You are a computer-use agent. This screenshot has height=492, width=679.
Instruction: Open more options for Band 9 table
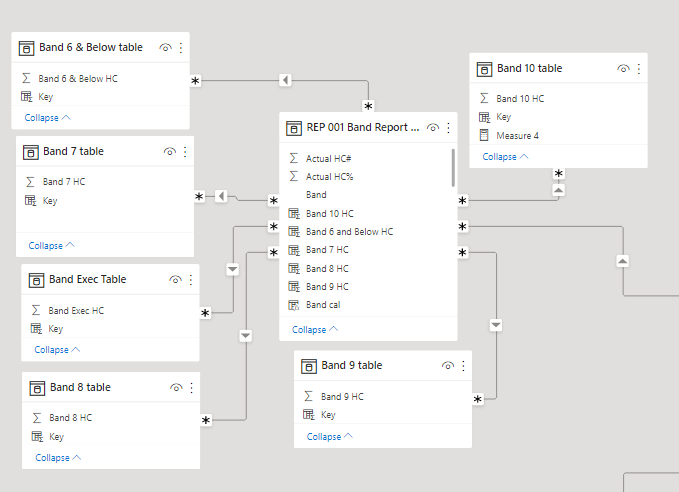[463, 366]
